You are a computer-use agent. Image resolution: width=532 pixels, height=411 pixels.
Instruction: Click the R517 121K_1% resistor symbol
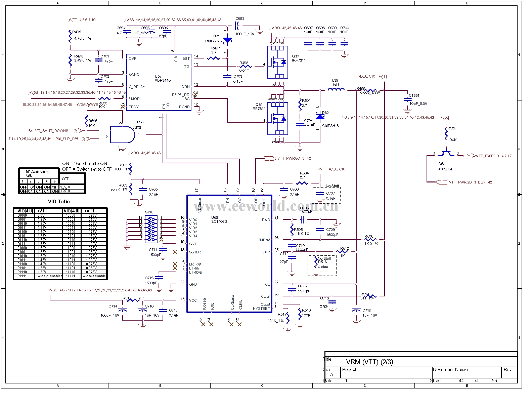coord(288,318)
